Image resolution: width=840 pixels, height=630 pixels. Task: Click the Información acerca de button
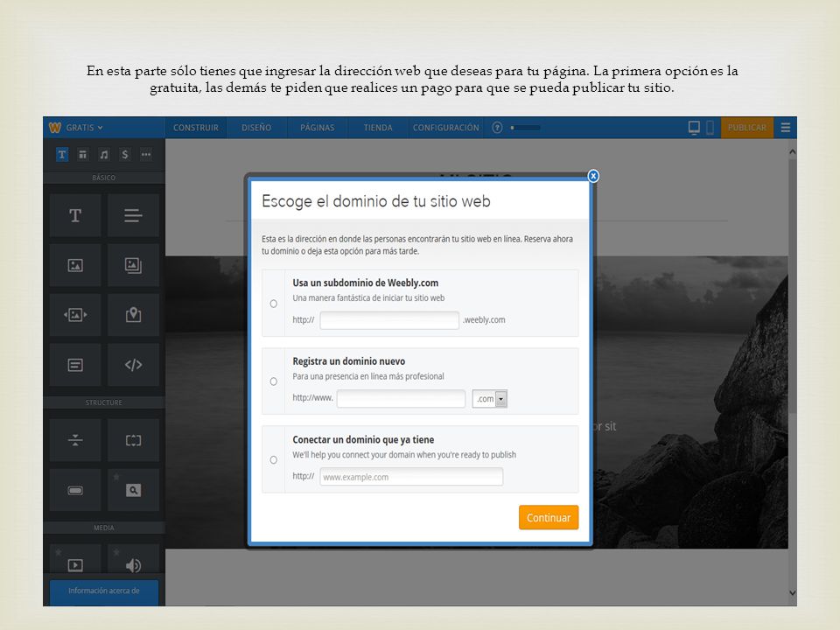coord(104,591)
